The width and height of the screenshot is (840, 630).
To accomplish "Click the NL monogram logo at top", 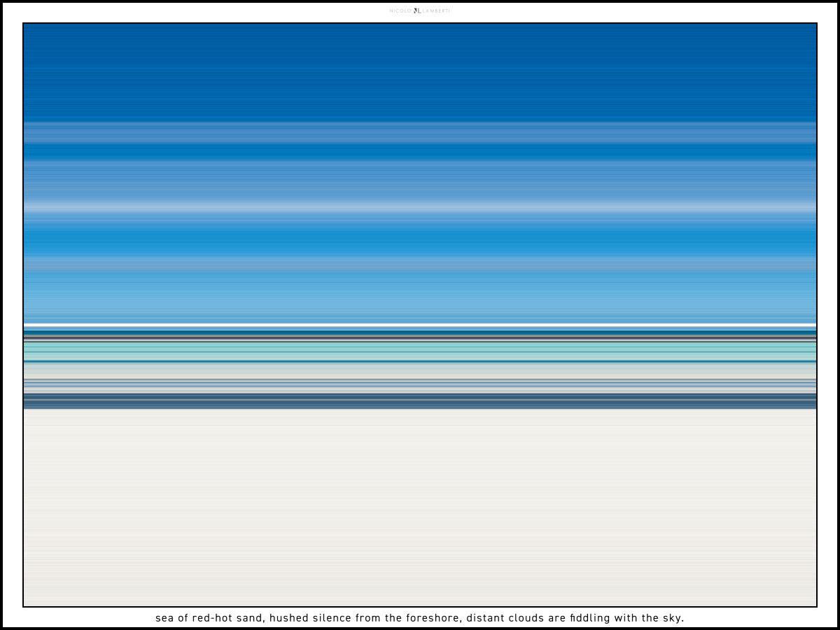I will [x=417, y=10].
